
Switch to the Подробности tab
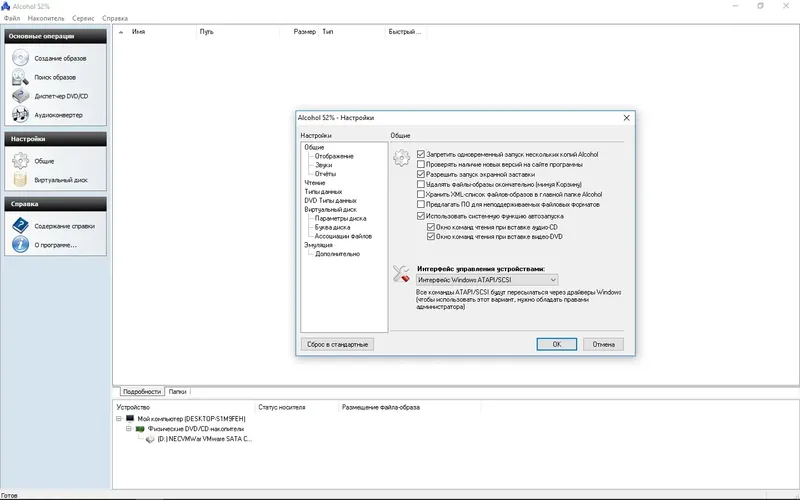(x=142, y=392)
